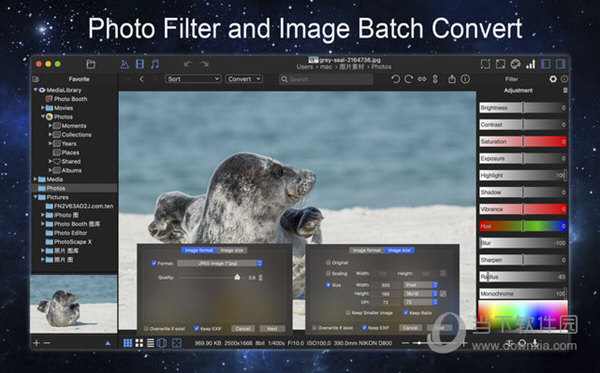This screenshot has height=373, width=600.
Task: Open the share icon in the toolbar
Action: click(452, 79)
